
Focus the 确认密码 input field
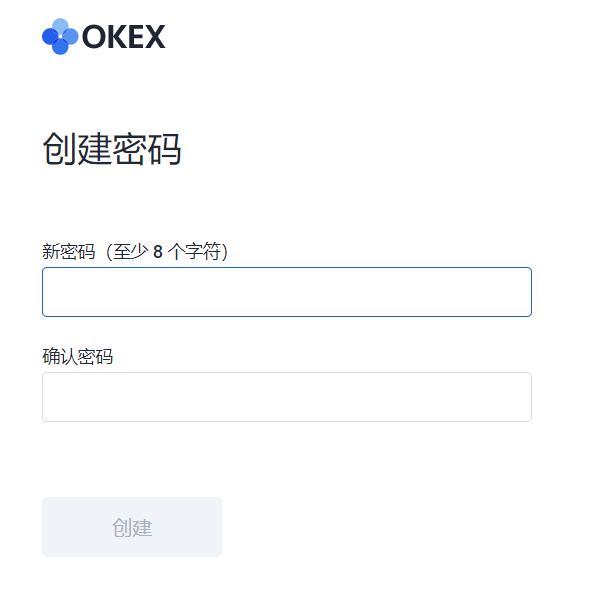coord(287,397)
